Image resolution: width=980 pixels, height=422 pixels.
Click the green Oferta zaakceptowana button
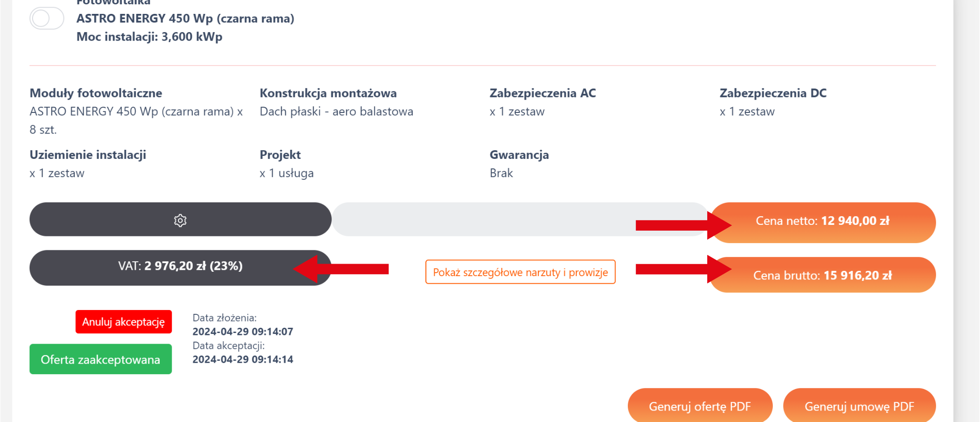pyautogui.click(x=100, y=359)
